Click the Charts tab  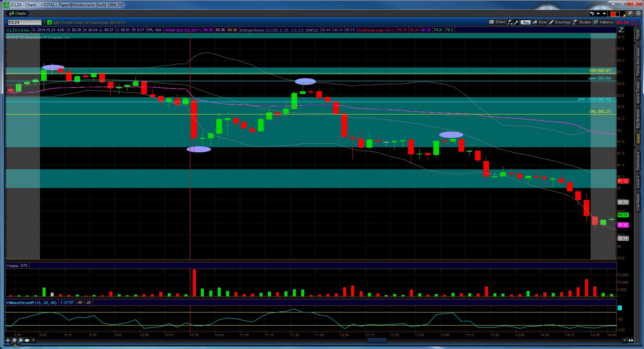point(17,13)
